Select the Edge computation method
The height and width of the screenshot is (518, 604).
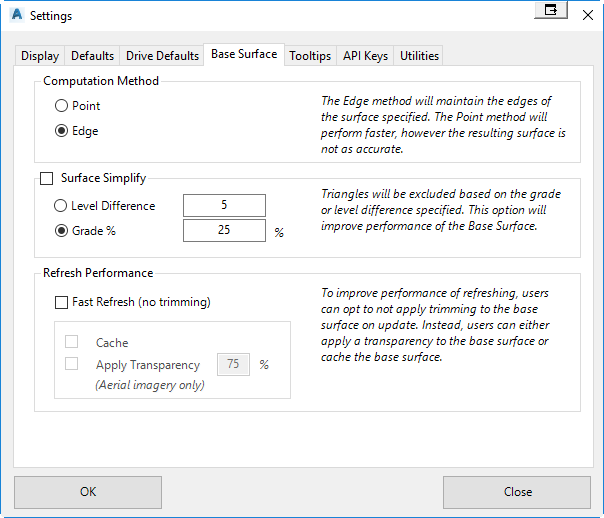point(77,131)
